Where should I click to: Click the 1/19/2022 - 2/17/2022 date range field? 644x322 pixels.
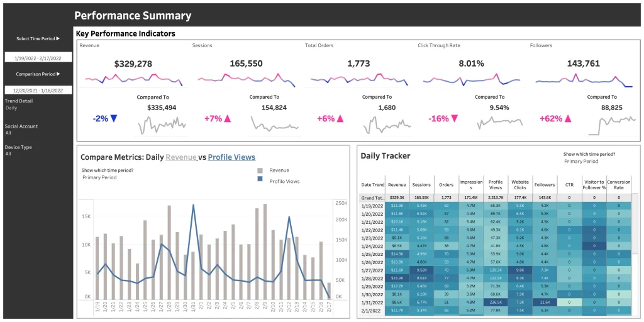point(38,57)
